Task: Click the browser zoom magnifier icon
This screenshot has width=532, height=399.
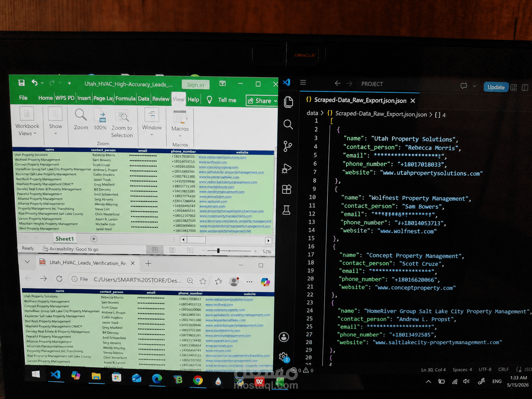Action: click(190, 281)
